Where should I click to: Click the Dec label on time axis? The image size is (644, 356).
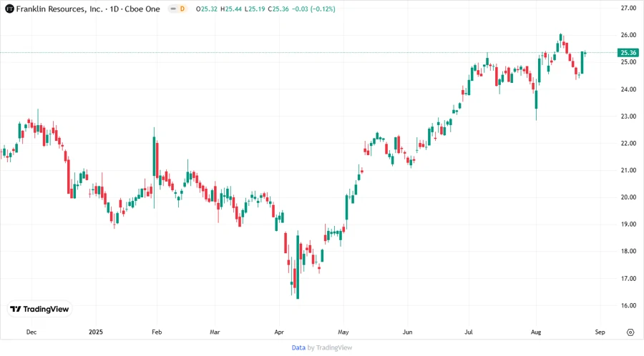(x=31, y=332)
